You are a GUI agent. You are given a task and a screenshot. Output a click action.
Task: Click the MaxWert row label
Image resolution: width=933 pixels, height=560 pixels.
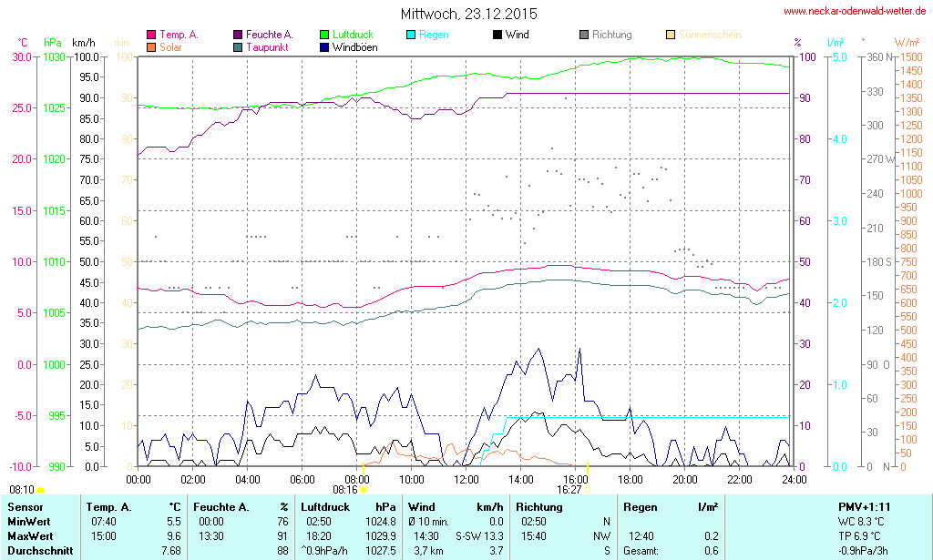pyautogui.click(x=30, y=535)
